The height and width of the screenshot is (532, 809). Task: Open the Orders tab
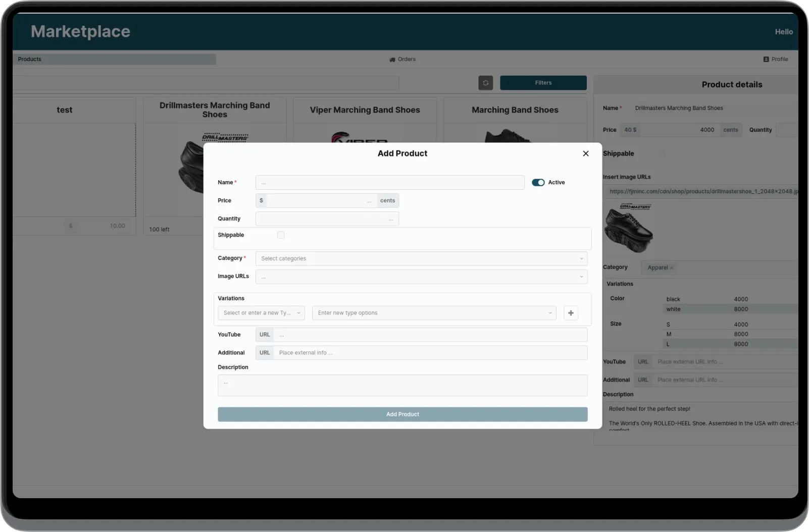click(x=402, y=60)
